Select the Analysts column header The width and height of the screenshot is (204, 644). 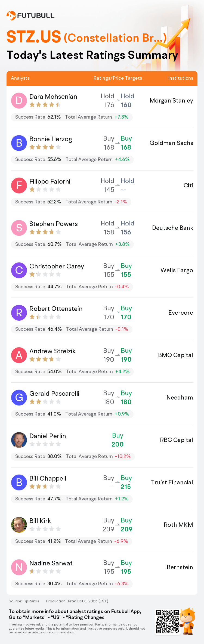tap(20, 78)
